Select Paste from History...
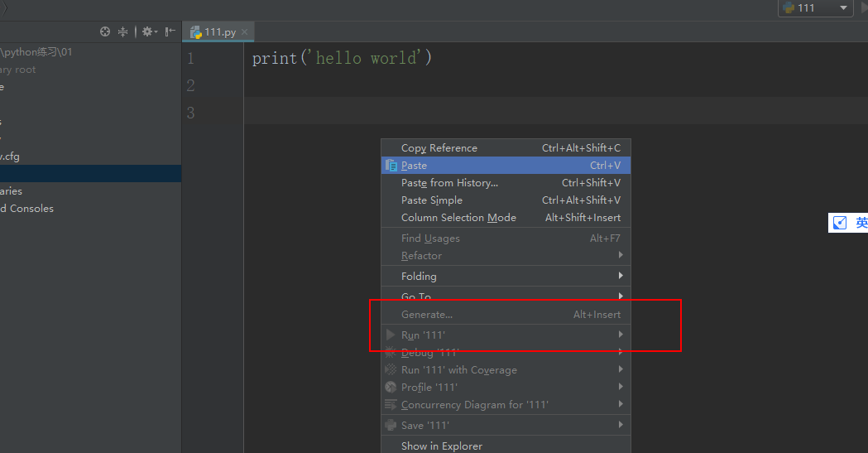 506,183
